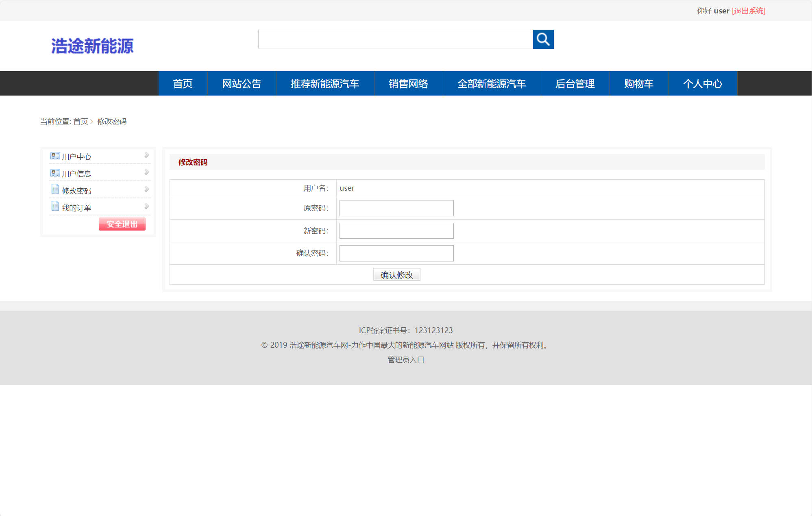The height and width of the screenshot is (516, 812).
Task: Click the 原密码 input field
Action: click(x=396, y=208)
